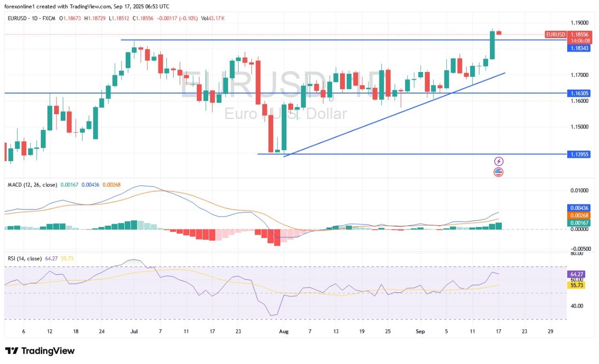Open the US flag economic events marker
This screenshot has width=599, height=364.
[498, 172]
